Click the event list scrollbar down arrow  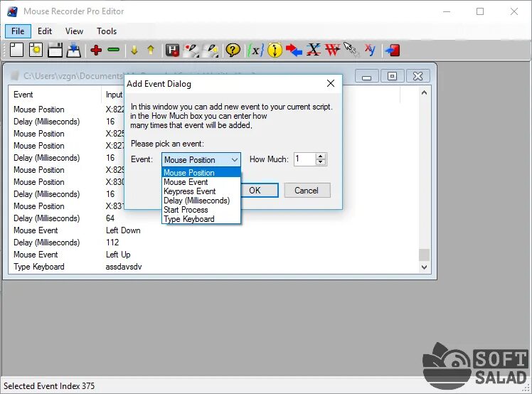click(424, 267)
